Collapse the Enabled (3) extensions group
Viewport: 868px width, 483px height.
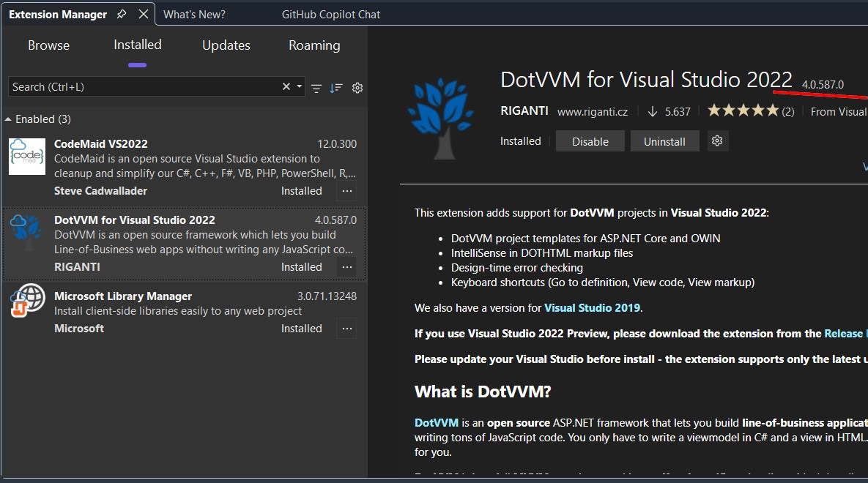click(8, 119)
